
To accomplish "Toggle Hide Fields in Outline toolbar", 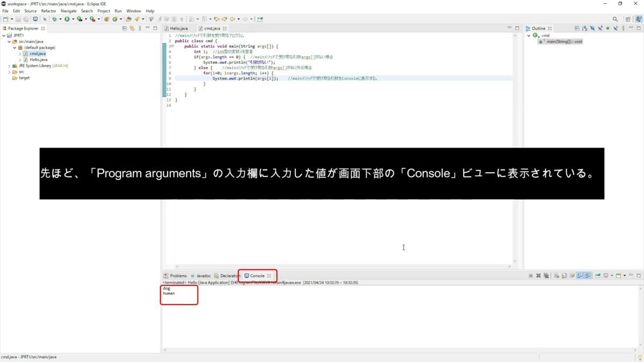I will [x=592, y=28].
